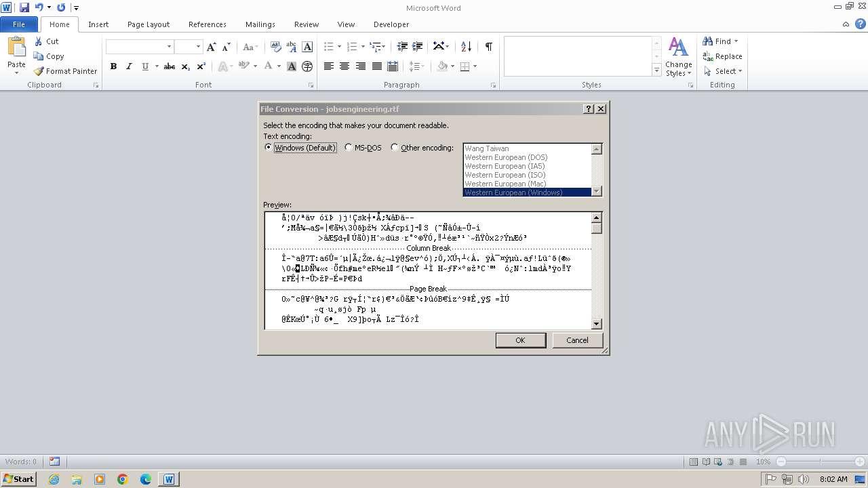The width and height of the screenshot is (868, 488).
Task: Open the Customize Quick Access Toolbar dropdown
Action: [76, 8]
